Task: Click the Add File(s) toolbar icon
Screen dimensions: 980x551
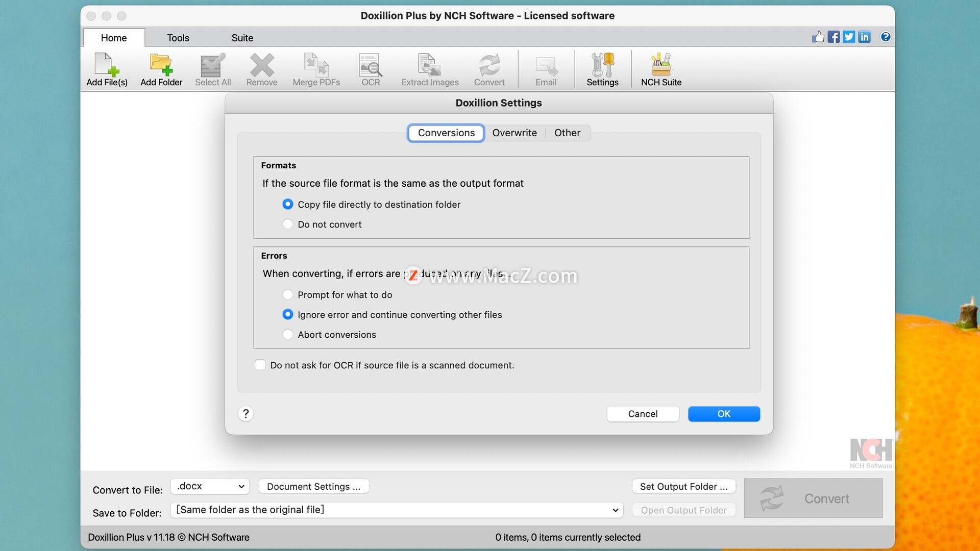Action: click(107, 69)
